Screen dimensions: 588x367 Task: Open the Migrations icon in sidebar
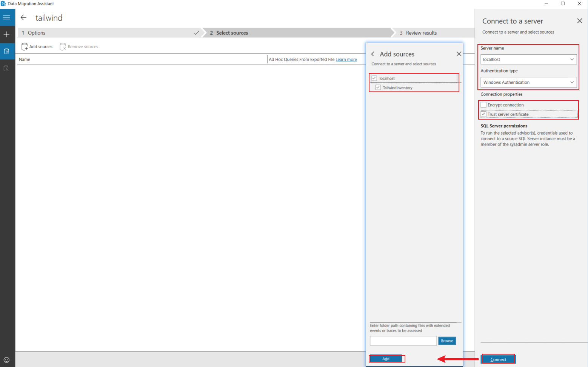pos(6,68)
